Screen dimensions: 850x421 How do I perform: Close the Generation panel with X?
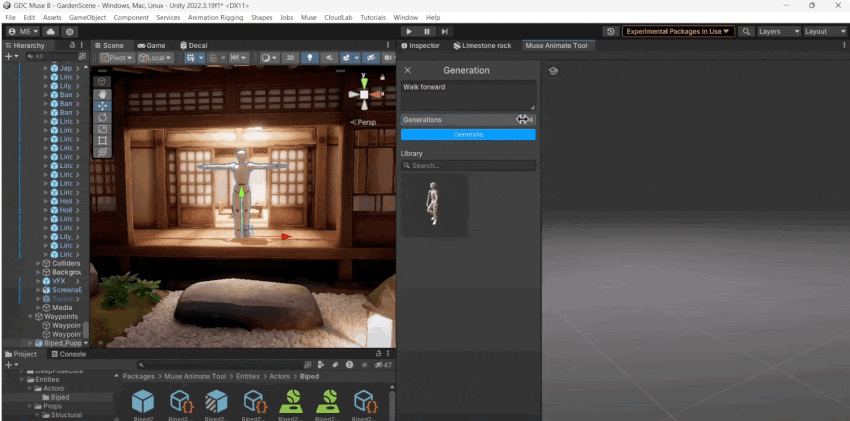click(408, 70)
